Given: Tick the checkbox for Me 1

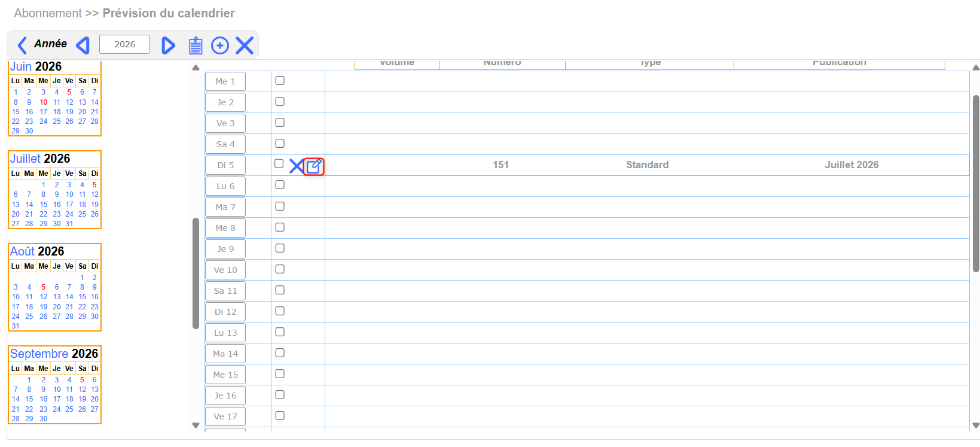Looking at the screenshot, I should point(280,80).
